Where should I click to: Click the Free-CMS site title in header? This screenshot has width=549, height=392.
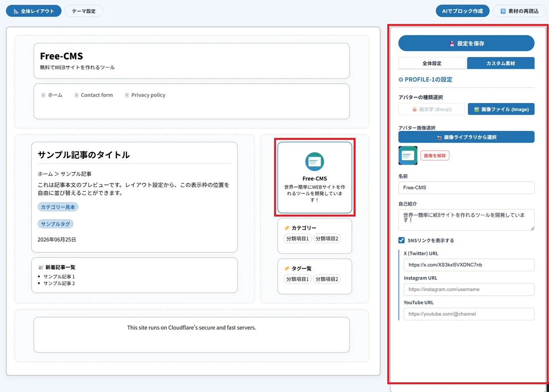61,56
